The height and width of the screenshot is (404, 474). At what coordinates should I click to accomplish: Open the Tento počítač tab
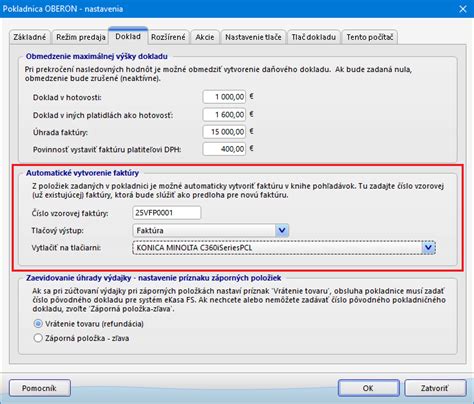click(x=369, y=37)
